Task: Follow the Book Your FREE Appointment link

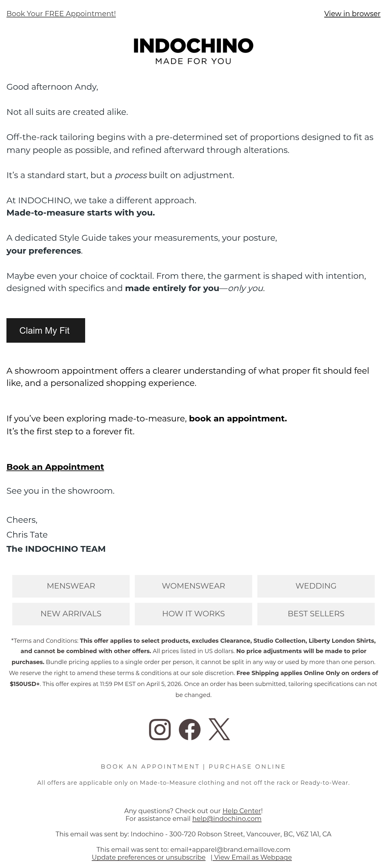Action: (x=61, y=14)
